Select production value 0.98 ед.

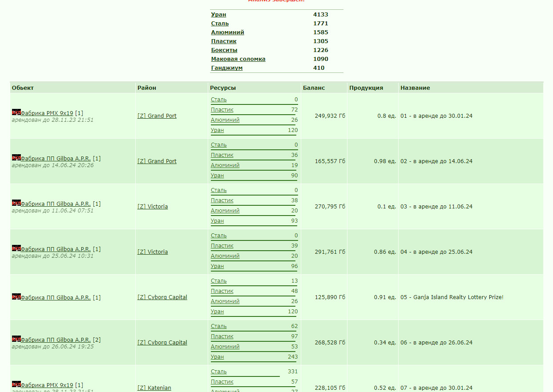click(385, 161)
